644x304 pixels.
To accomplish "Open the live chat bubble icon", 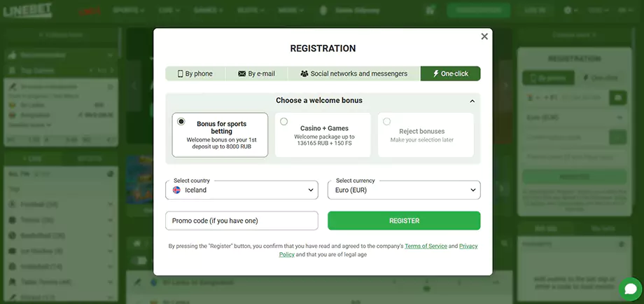I will coord(631,289).
